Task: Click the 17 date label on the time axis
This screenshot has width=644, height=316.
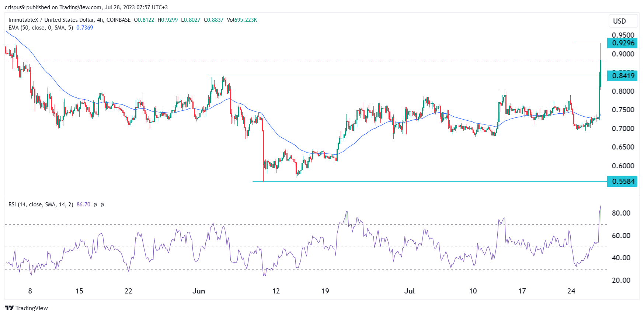Action: 522,291
